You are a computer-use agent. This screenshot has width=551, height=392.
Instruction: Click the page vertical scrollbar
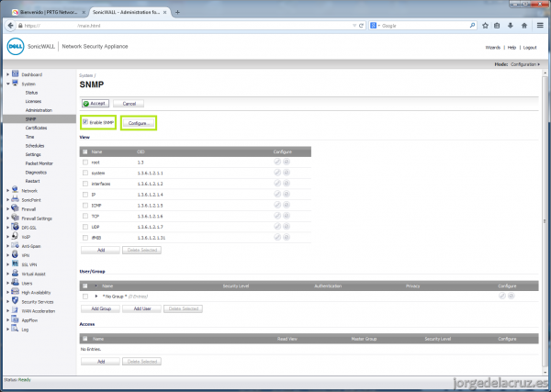(545, 221)
